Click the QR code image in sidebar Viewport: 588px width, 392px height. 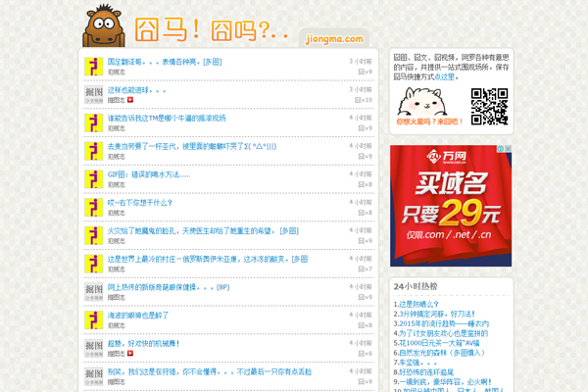[x=489, y=106]
